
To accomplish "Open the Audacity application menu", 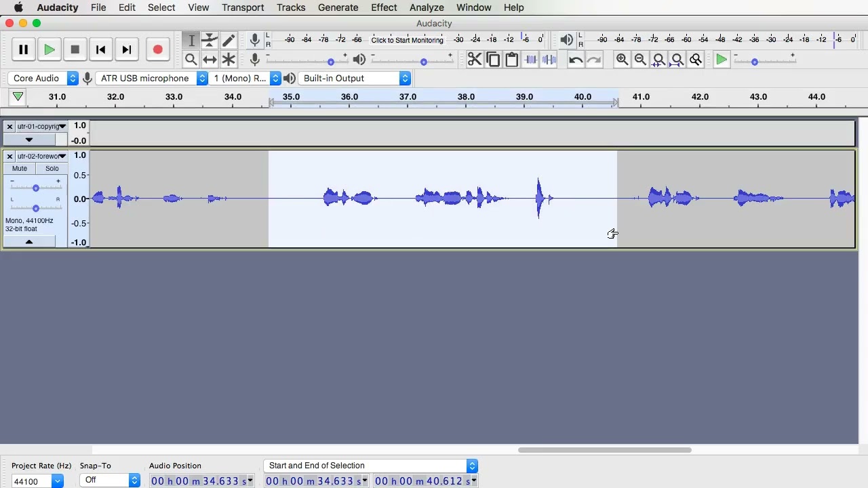I will coord(58,7).
